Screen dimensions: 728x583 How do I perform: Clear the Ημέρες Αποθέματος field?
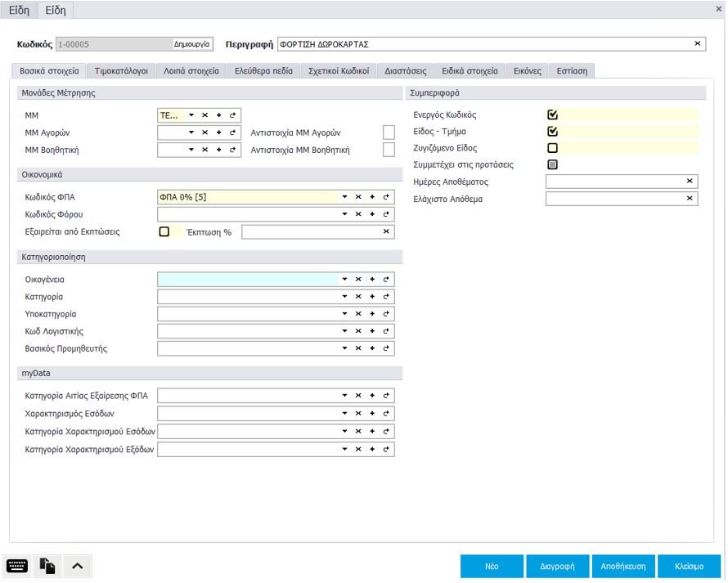690,182
